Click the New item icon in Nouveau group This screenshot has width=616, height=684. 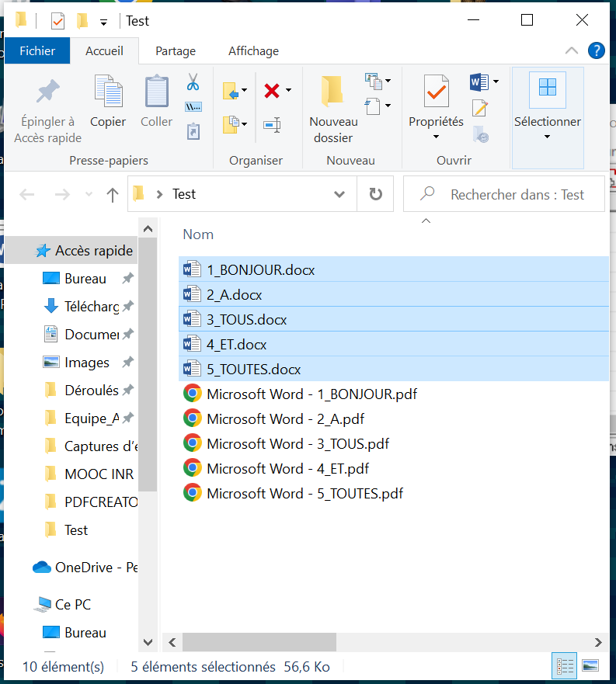[374, 82]
